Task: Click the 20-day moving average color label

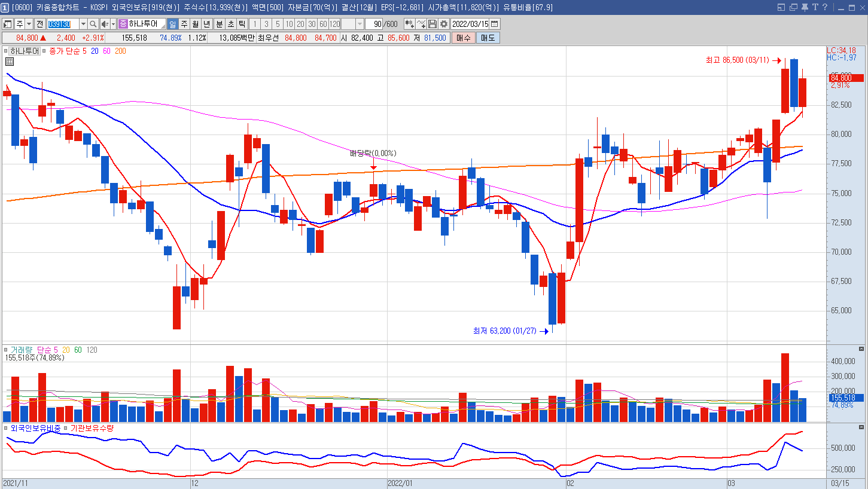Action: [95, 51]
